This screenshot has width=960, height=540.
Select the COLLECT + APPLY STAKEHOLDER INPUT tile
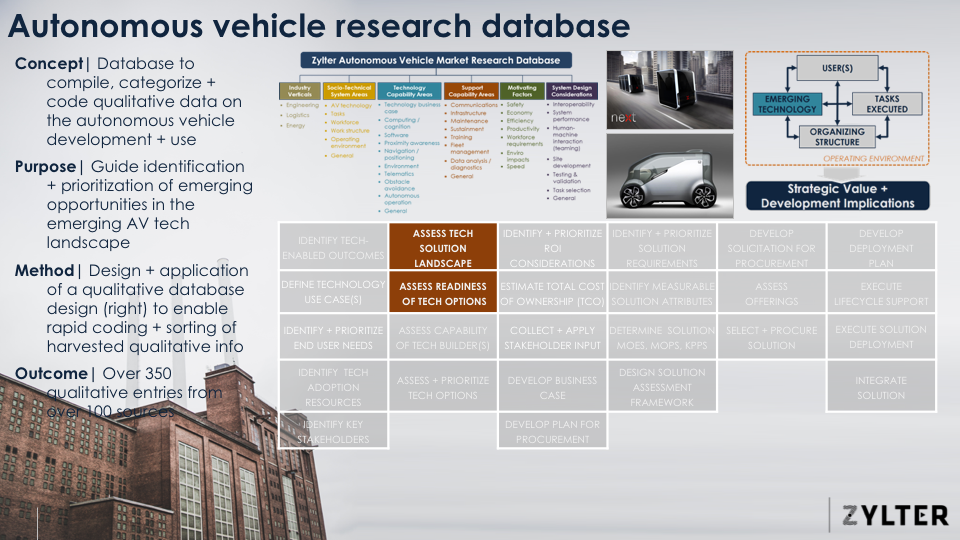click(552, 336)
